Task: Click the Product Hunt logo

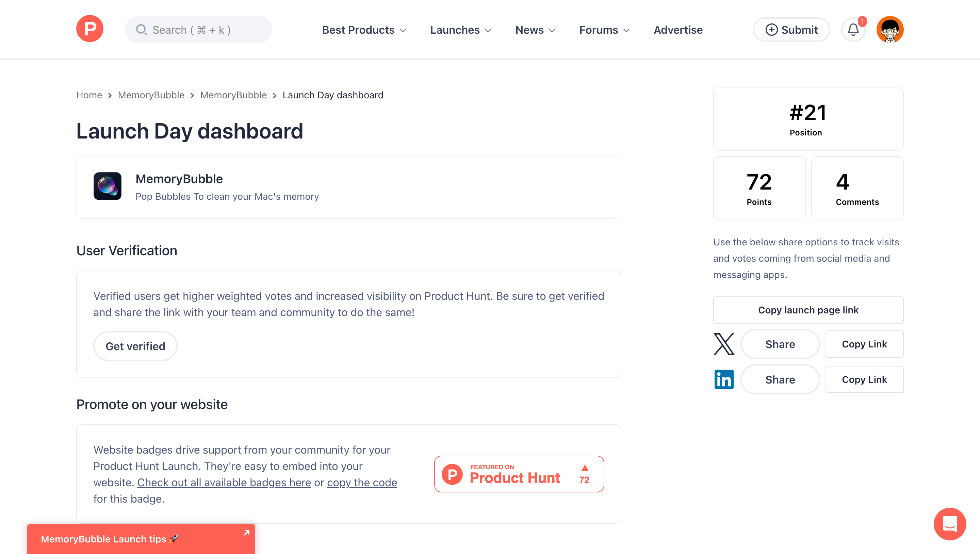Action: [90, 29]
